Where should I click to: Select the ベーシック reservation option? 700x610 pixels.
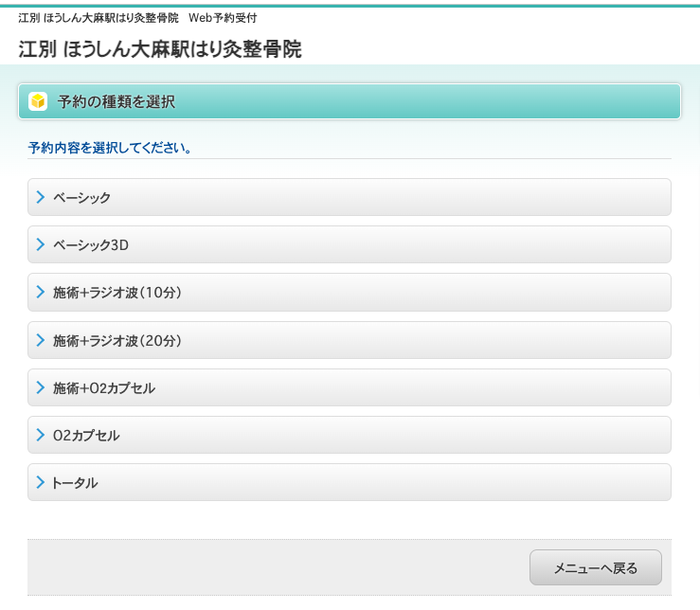[350, 197]
